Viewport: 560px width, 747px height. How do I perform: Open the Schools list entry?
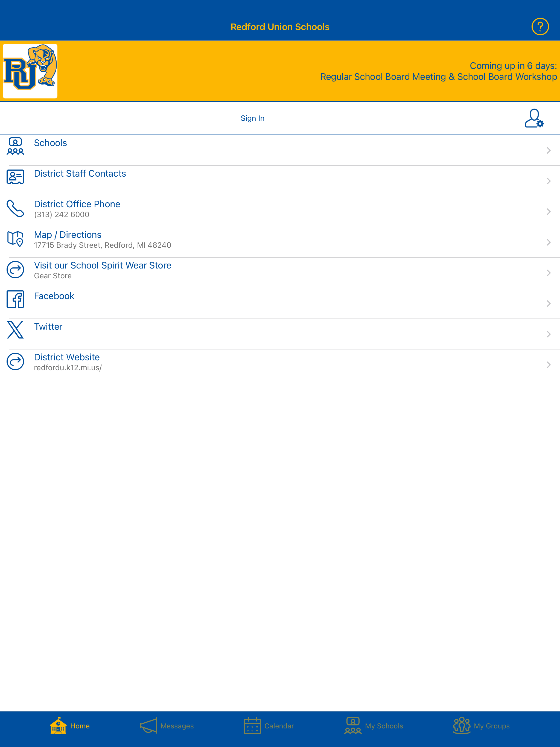(x=280, y=150)
